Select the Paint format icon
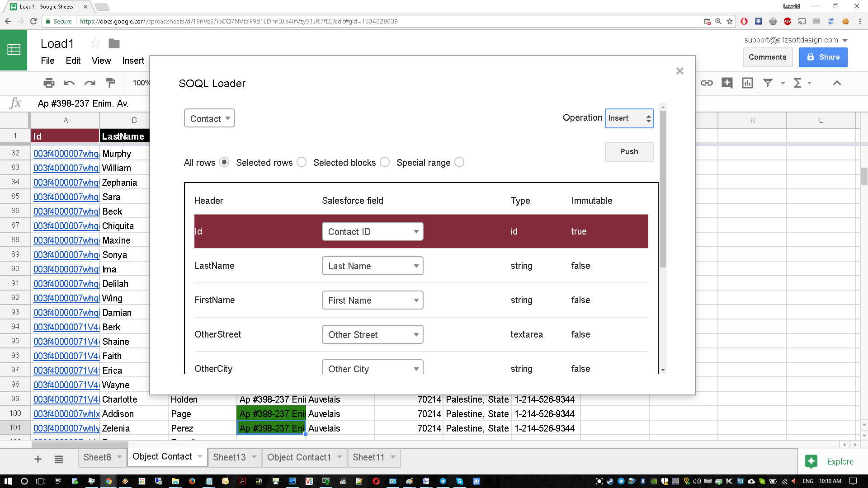The height and width of the screenshot is (488, 868). tap(110, 83)
